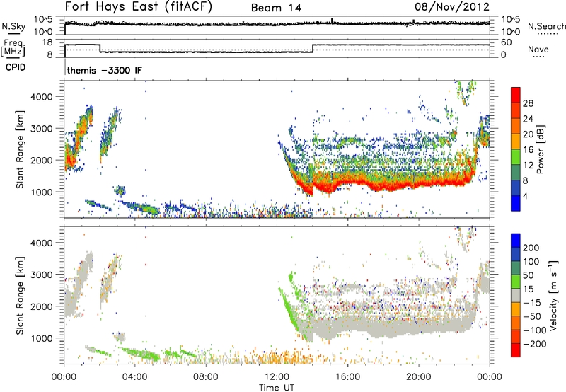
Task: Click the '18' frequency axis value
Action: (x=47, y=42)
